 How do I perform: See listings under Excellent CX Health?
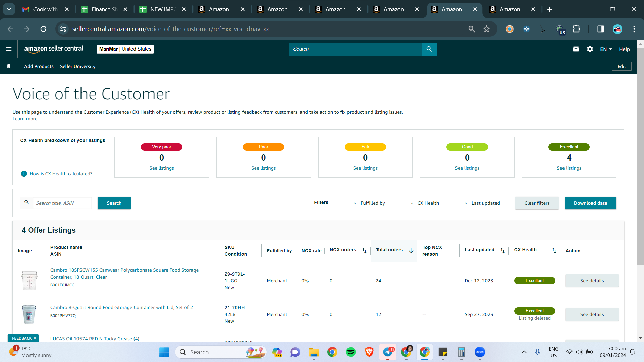pos(569,168)
